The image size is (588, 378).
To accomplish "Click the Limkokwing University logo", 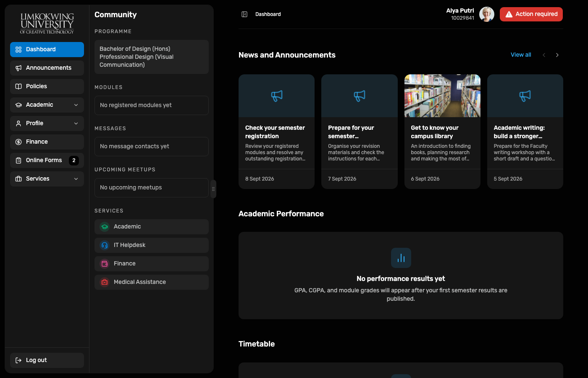I will pos(47,23).
